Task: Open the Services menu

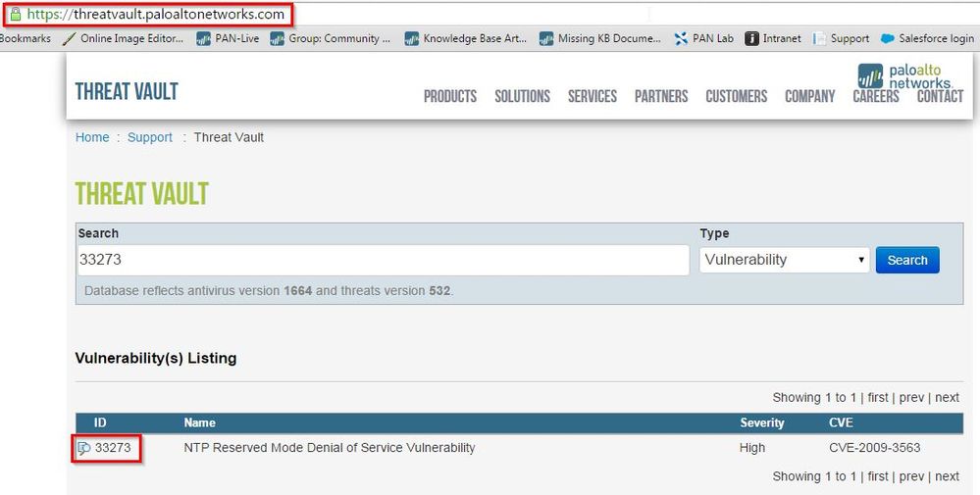Action: [x=593, y=96]
